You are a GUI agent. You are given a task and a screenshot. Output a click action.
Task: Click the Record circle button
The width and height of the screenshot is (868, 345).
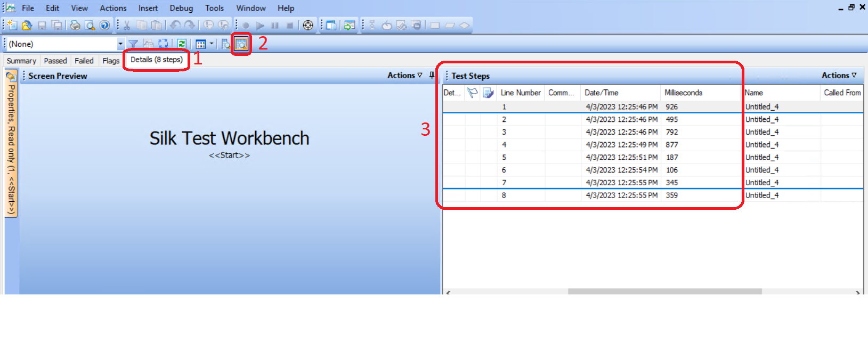point(246,26)
